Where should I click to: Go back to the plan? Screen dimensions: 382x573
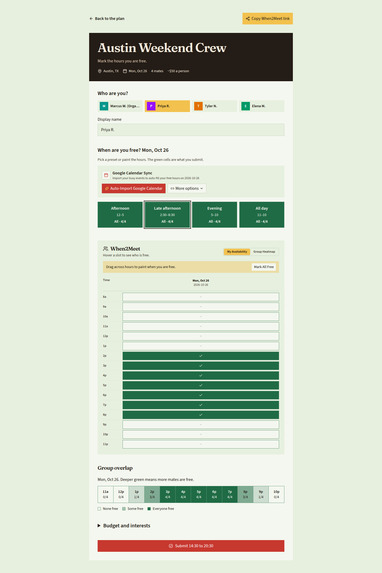pyautogui.click(x=107, y=18)
